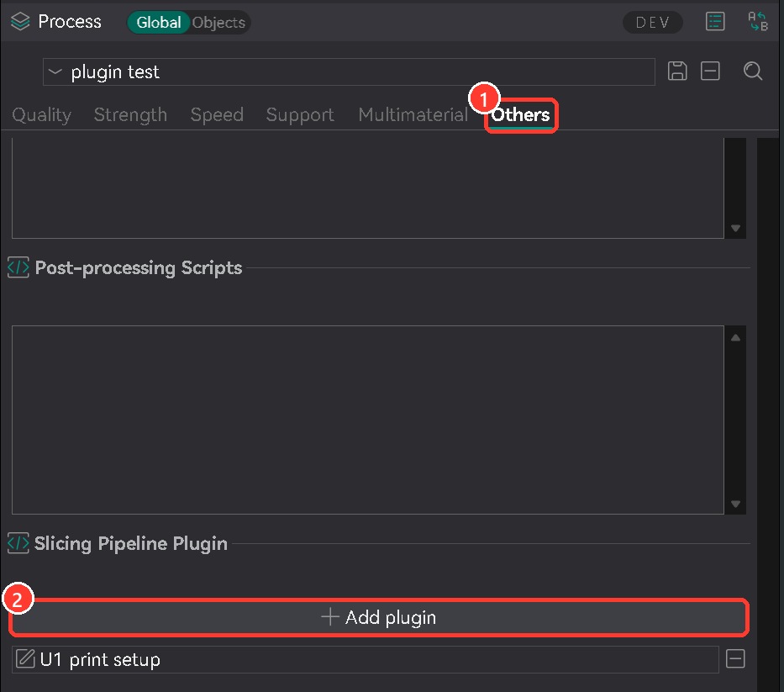Switch to Global process mode
The image size is (784, 692).
pos(159,23)
